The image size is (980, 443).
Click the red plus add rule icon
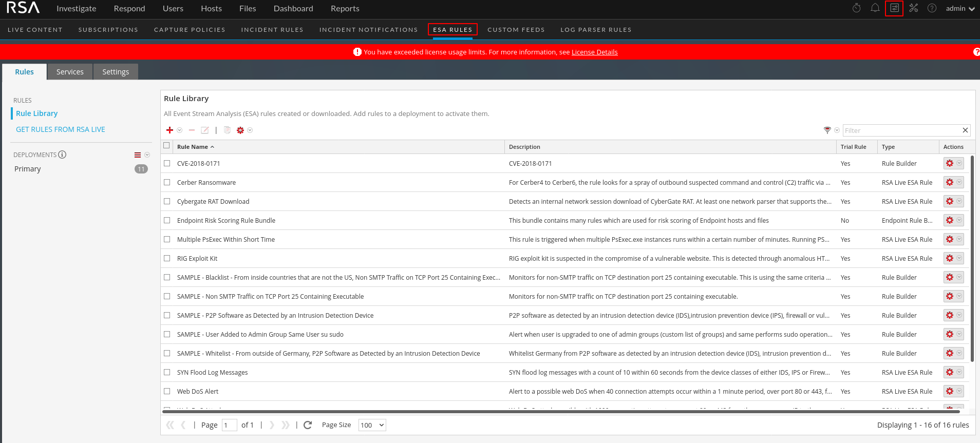169,130
